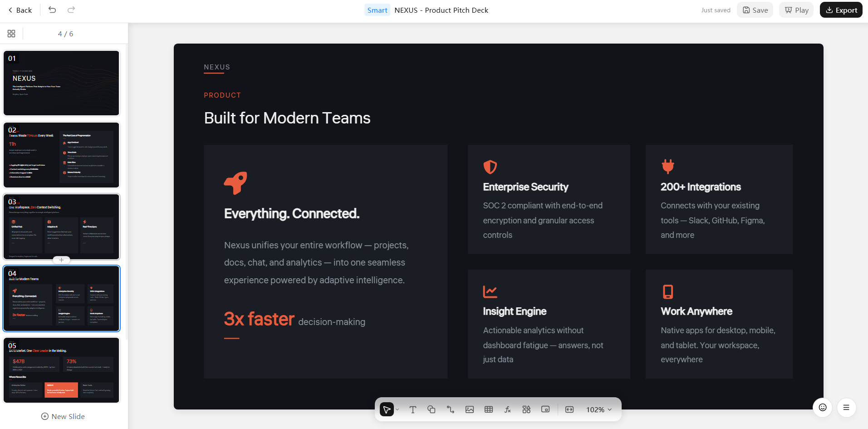Open the round hamburger menu button
Viewport: 868px width, 429px height.
pos(846,407)
